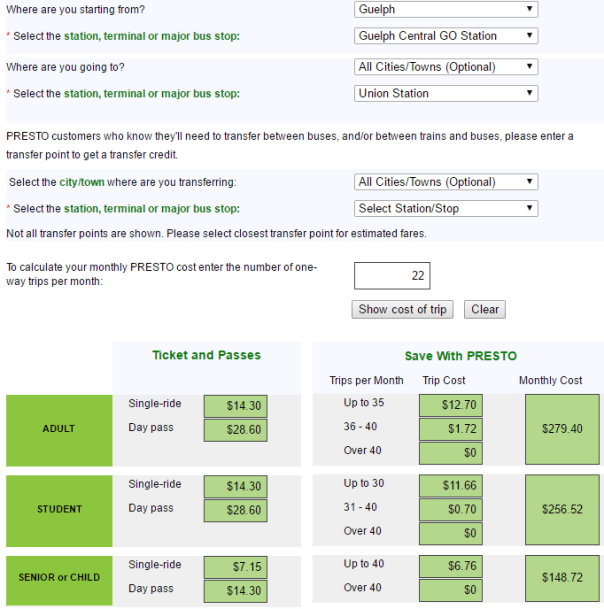Select the Senior or Child monthly cost $148.72
The width and height of the screenshot is (604, 609).
(562, 578)
